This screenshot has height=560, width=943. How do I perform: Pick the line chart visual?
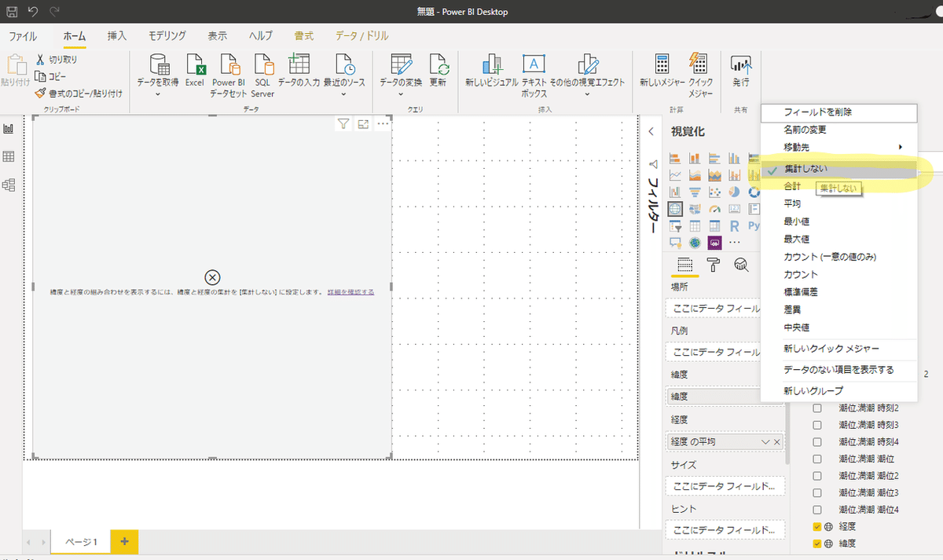pos(675,174)
